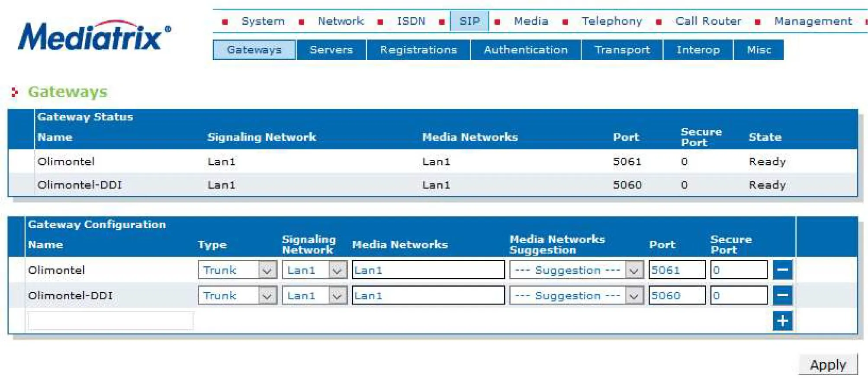
Task: Expand Signaling Network dropdown for Olimontel
Action: click(314, 270)
